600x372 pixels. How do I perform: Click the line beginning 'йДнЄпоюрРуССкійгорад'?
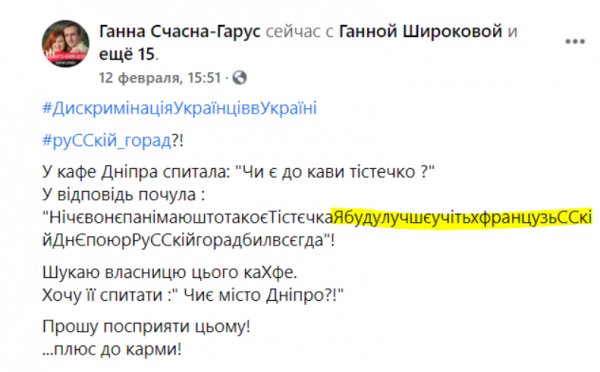[189, 241]
